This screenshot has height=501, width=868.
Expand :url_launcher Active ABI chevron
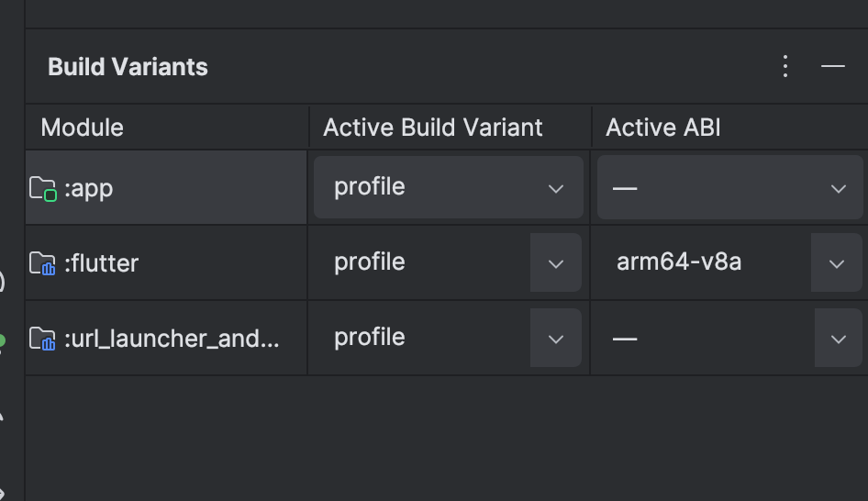click(x=838, y=339)
